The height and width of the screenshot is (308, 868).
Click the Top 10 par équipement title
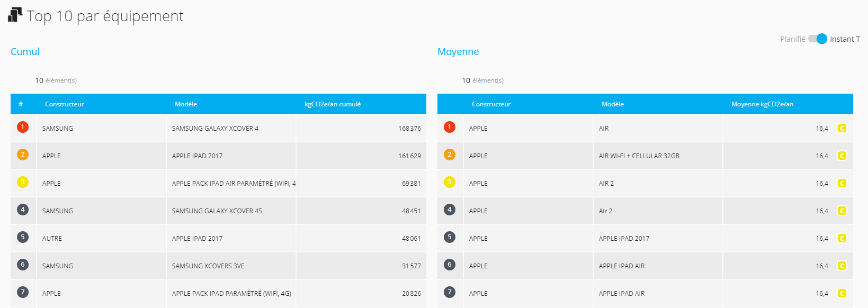(105, 16)
